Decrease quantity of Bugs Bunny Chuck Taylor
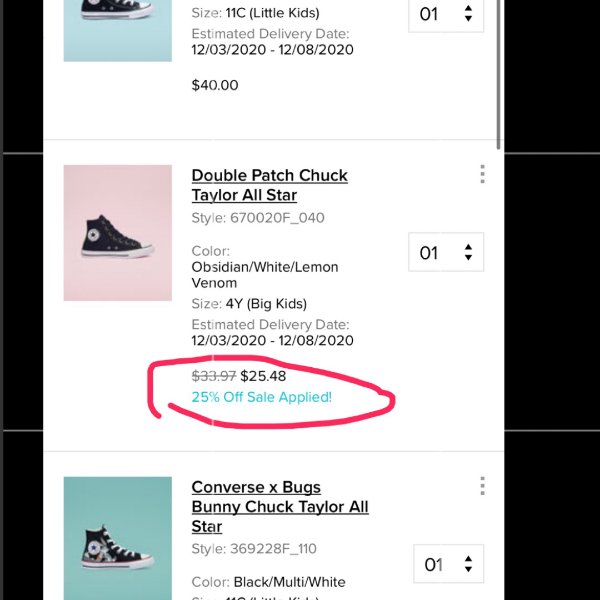The image size is (600, 600). point(468,569)
